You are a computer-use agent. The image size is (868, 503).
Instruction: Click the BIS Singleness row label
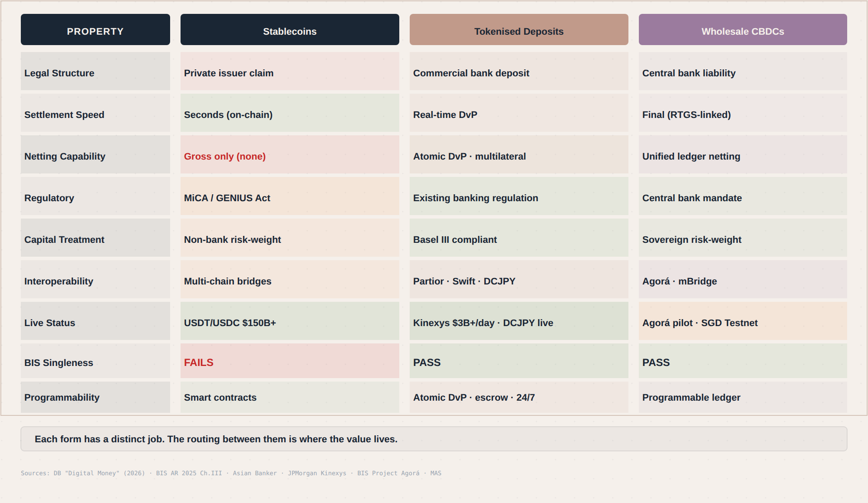pyautogui.click(x=95, y=361)
